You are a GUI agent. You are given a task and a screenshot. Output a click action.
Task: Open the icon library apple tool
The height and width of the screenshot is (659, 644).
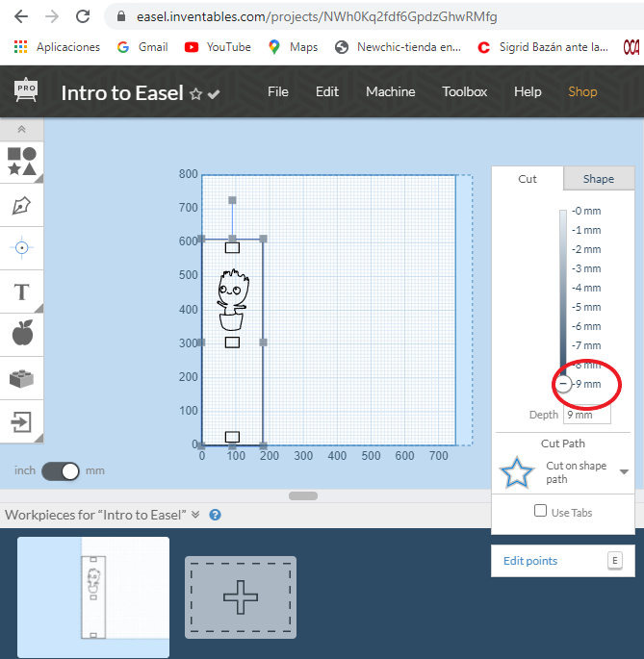(x=21, y=334)
